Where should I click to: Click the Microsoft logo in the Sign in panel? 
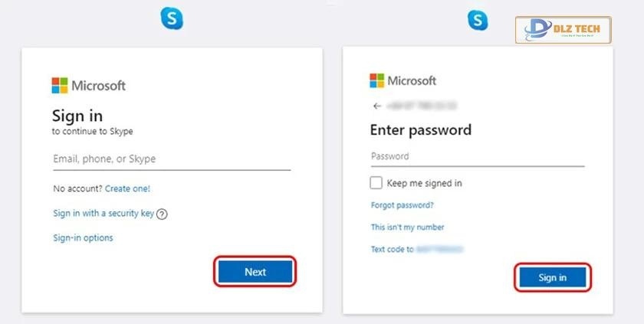[x=88, y=85]
